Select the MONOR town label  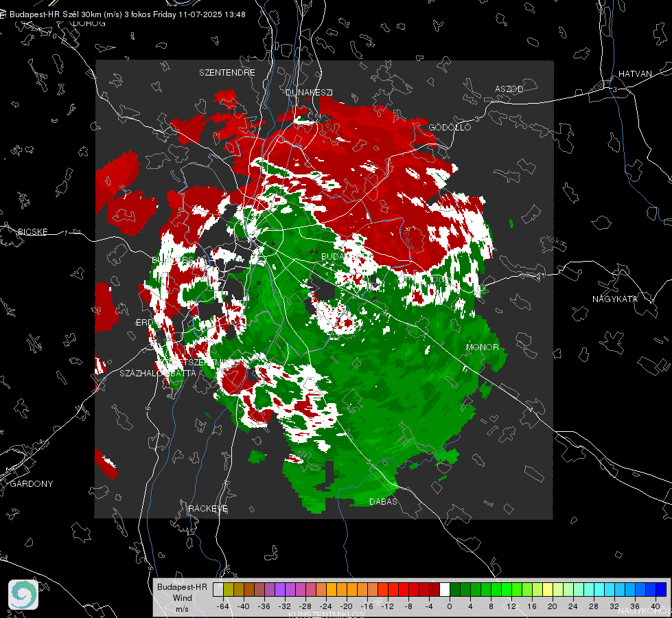(482, 347)
